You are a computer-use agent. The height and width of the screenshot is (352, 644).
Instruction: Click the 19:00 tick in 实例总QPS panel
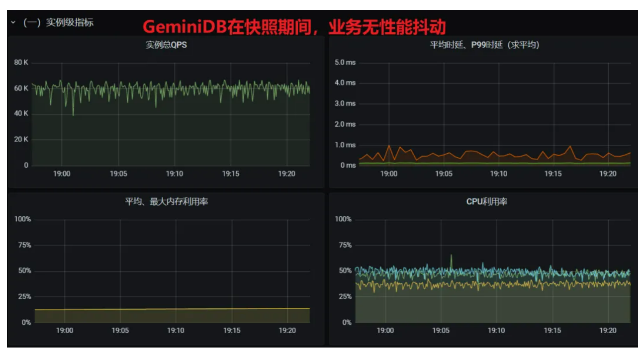coord(62,174)
